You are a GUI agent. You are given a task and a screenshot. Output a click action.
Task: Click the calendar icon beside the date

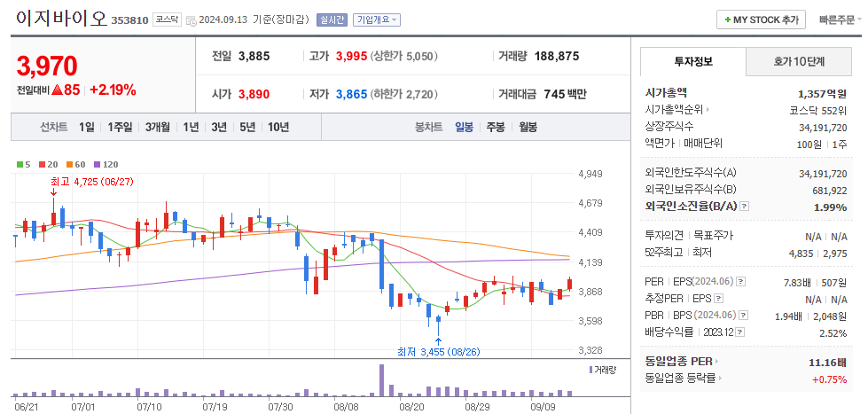(x=191, y=20)
